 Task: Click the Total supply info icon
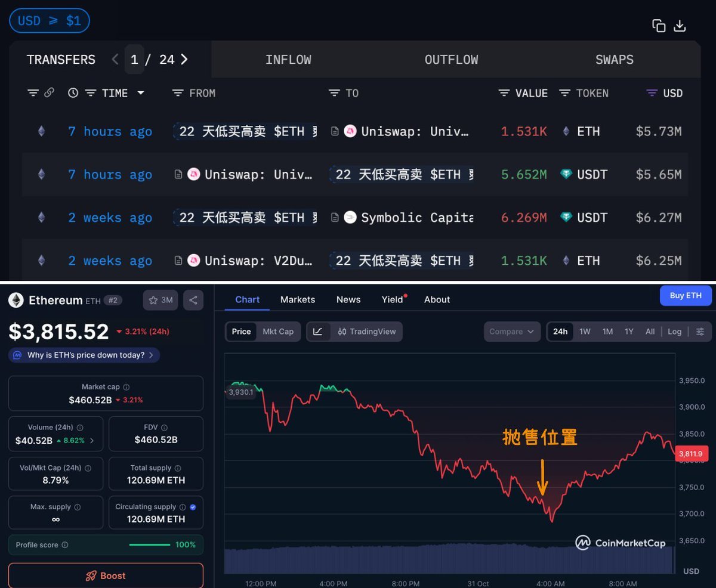(178, 468)
